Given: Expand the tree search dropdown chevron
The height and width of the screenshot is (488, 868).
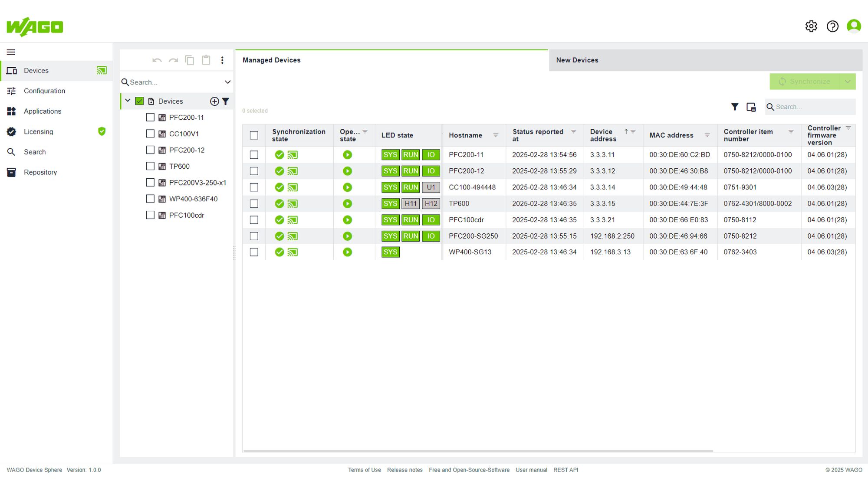Looking at the screenshot, I should click(x=227, y=82).
